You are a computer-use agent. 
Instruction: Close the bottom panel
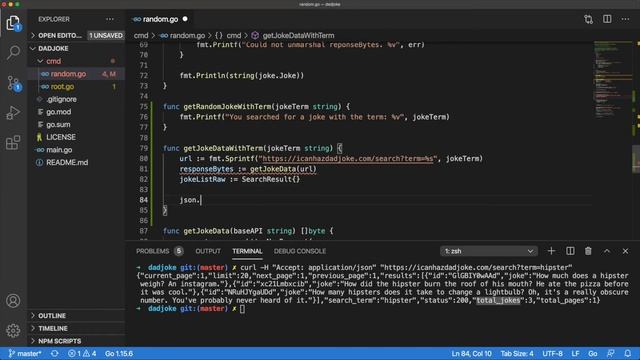point(625,251)
